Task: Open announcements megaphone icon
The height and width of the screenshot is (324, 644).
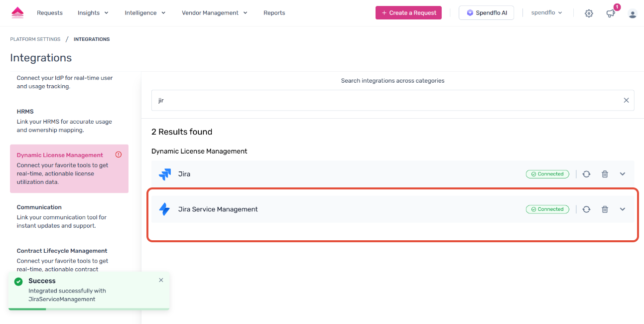Action: pyautogui.click(x=611, y=13)
